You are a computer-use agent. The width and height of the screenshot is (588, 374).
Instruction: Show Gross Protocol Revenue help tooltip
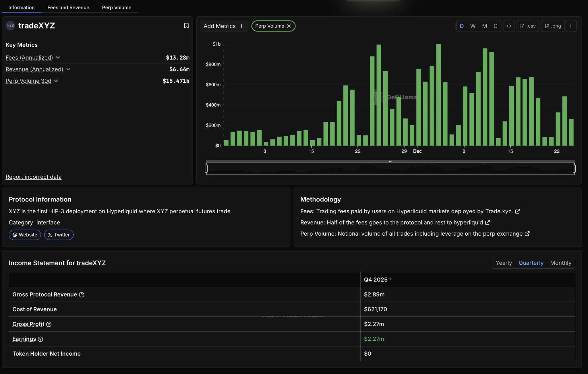pos(82,295)
